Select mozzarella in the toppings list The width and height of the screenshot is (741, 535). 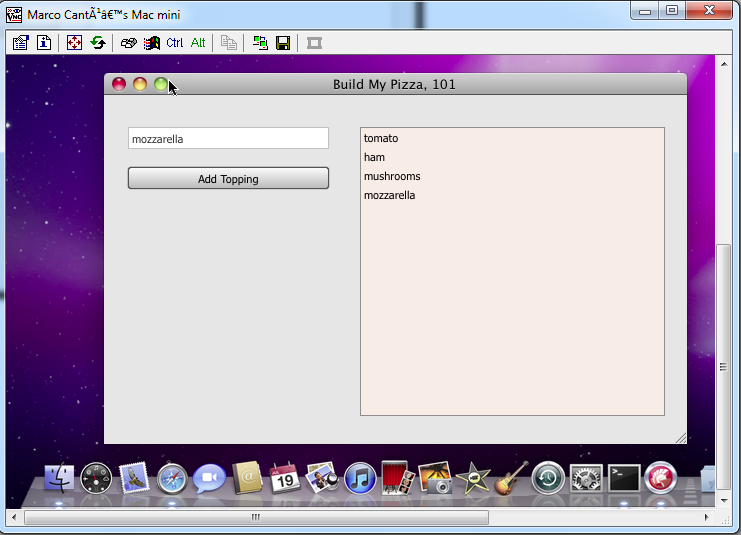(512, 195)
